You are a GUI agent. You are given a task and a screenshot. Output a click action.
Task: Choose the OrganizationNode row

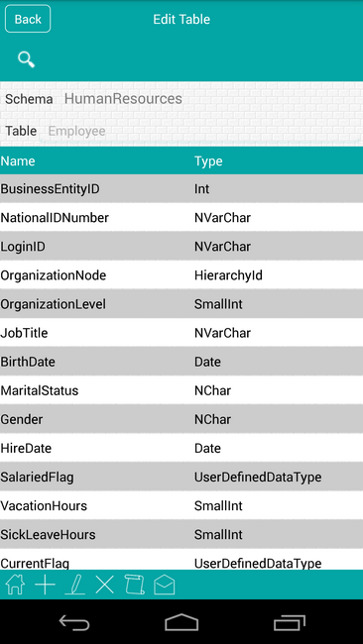(x=181, y=274)
